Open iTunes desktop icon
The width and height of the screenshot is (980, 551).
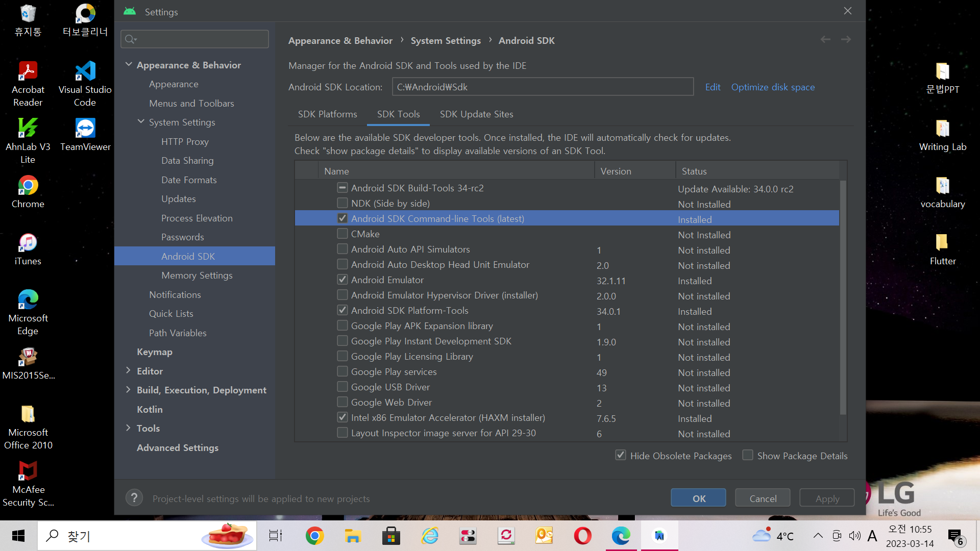28,249
